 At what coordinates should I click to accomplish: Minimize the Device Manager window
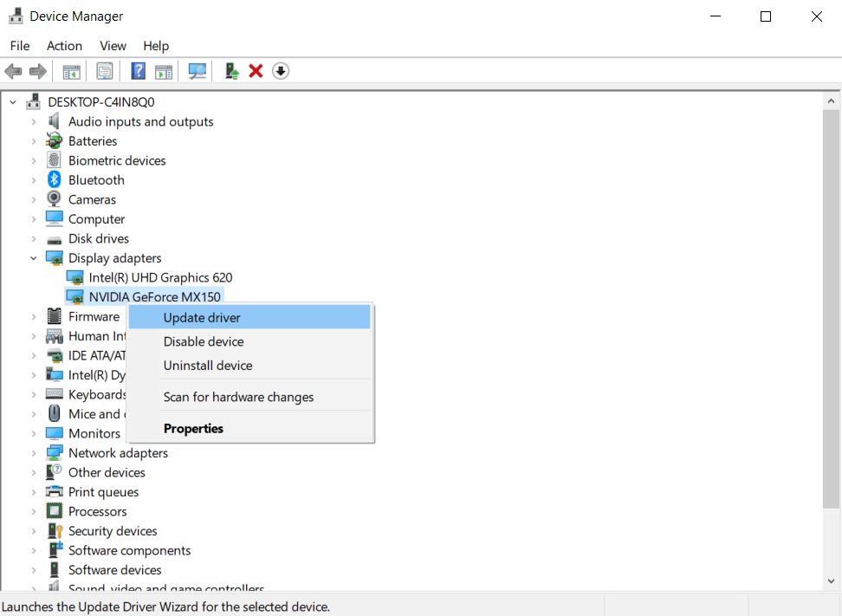[x=716, y=16]
